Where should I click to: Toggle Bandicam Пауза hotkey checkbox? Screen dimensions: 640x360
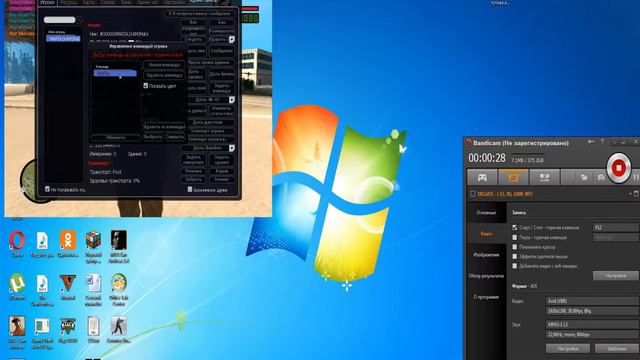pos(515,237)
